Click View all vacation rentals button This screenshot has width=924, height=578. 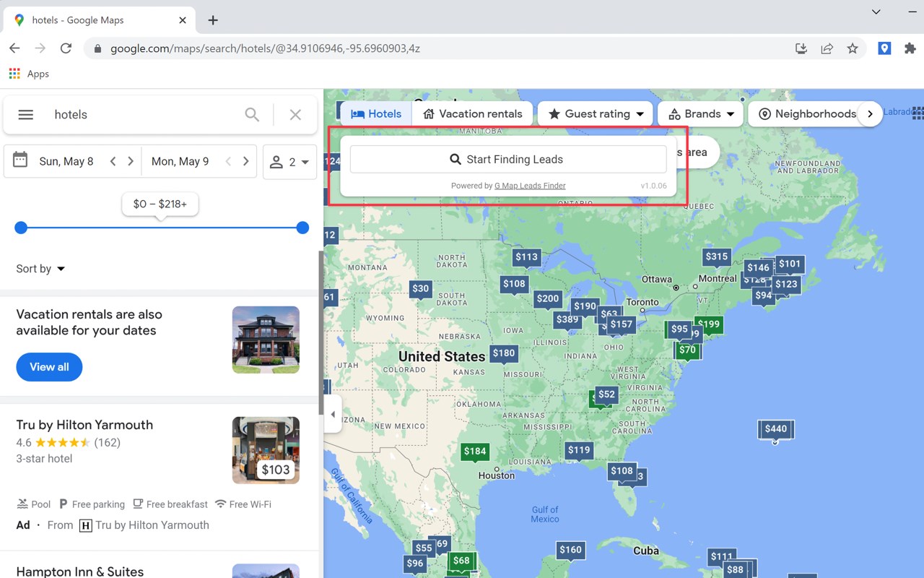(x=49, y=367)
